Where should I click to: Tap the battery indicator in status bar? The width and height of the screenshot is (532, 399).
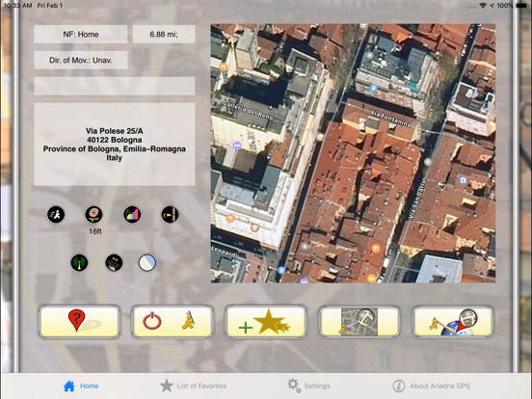click(521, 6)
